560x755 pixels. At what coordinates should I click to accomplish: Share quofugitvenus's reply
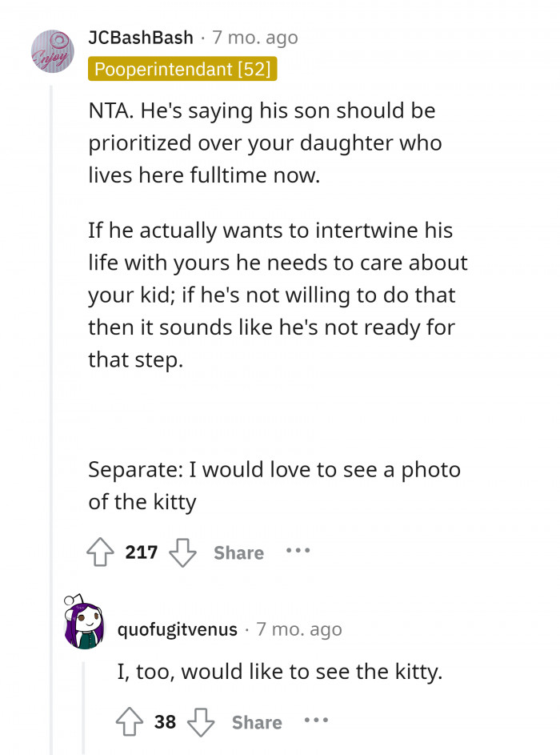(x=257, y=721)
